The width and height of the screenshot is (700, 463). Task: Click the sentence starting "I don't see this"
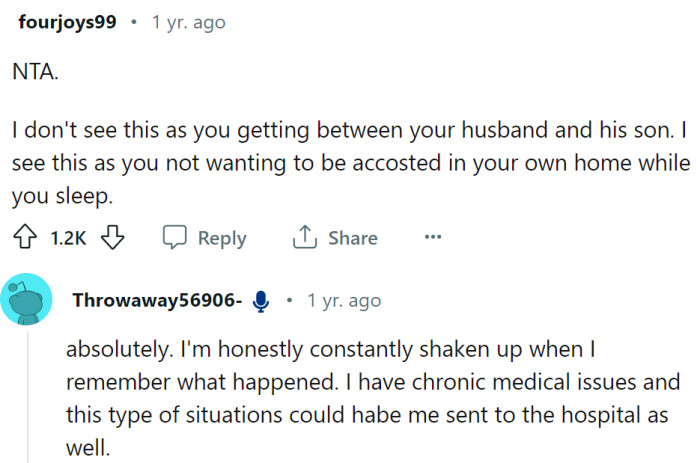coord(340,130)
